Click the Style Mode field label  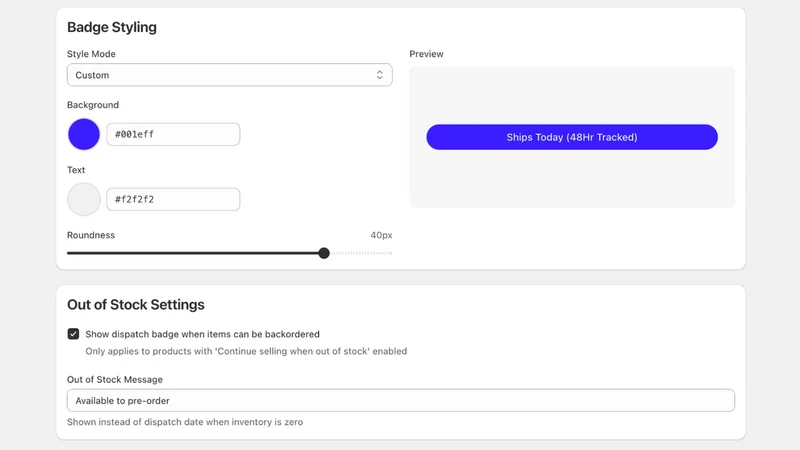(x=91, y=54)
